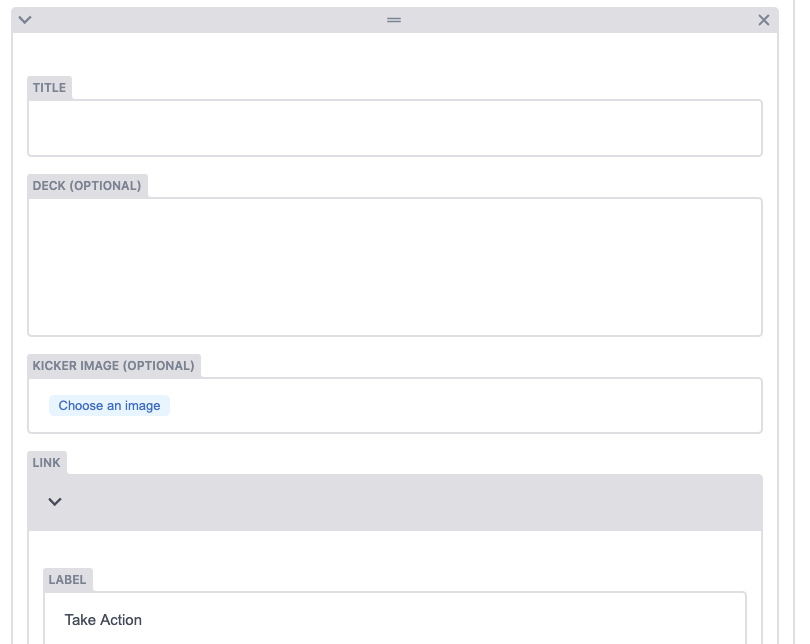
Task: Collapse the Link section chevron
Action: point(55,502)
